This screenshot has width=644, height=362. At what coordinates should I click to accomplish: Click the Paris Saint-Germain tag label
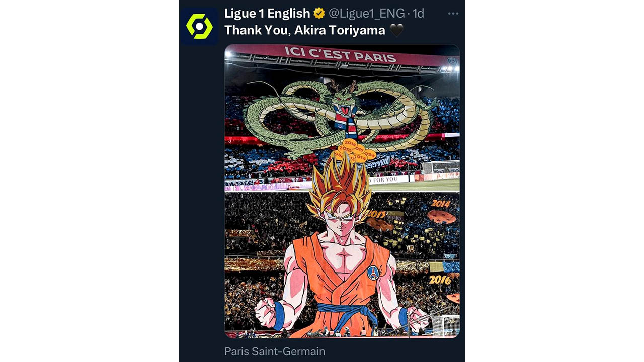coord(275,351)
